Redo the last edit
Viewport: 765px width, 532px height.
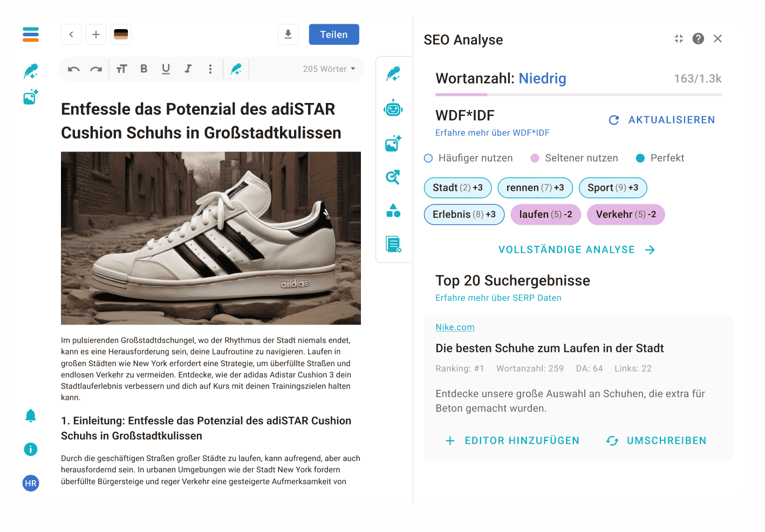pos(96,69)
